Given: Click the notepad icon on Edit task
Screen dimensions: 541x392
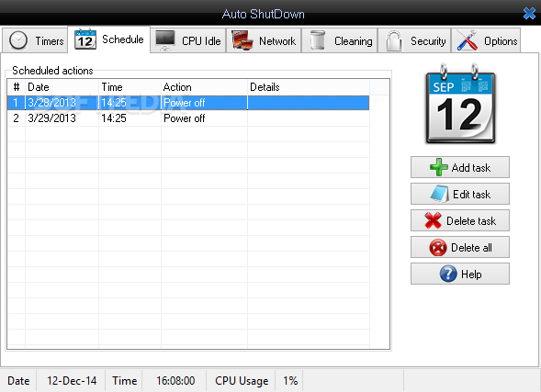Looking at the screenshot, I should tap(440, 194).
